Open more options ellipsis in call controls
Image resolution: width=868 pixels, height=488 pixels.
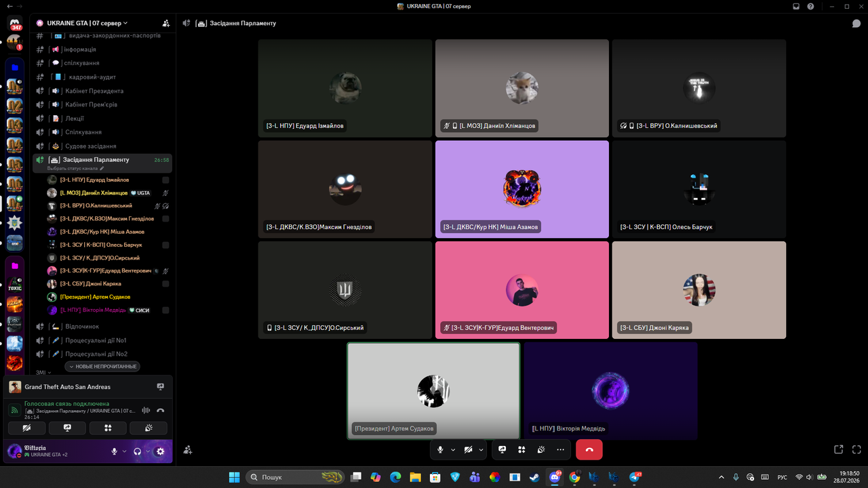pos(560,449)
